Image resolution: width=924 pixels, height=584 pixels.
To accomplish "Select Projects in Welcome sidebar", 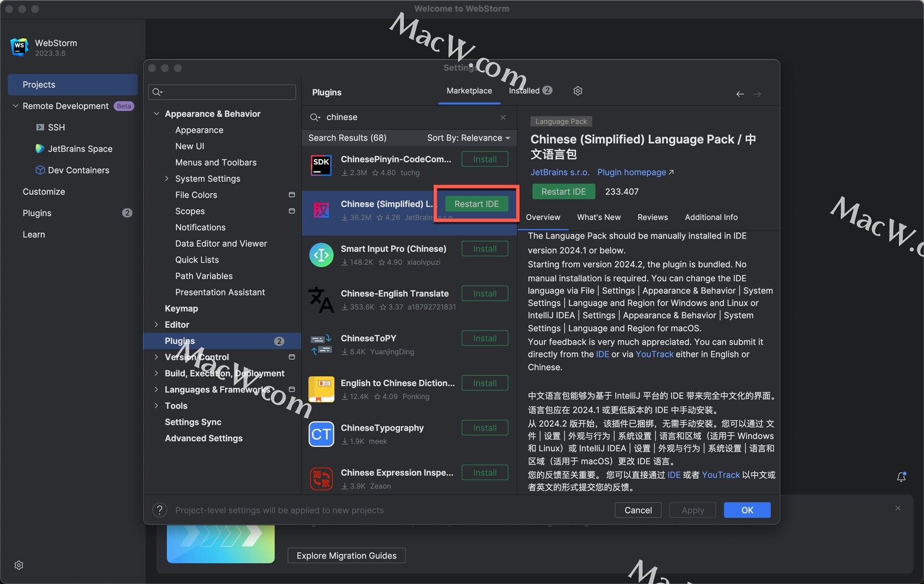I will click(x=73, y=85).
